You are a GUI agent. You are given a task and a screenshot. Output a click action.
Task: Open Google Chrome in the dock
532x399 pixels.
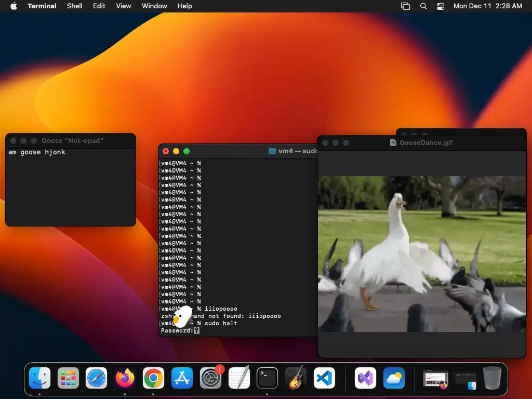(153, 378)
